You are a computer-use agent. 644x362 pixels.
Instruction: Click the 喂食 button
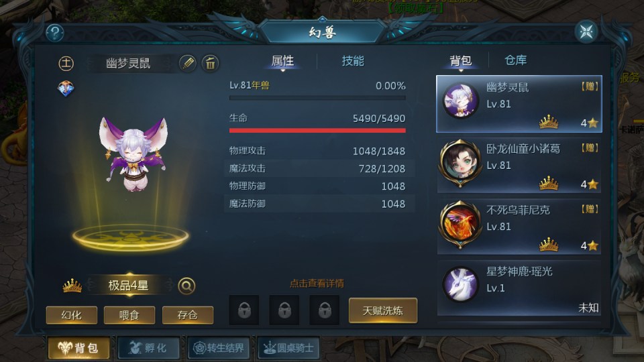(x=129, y=315)
